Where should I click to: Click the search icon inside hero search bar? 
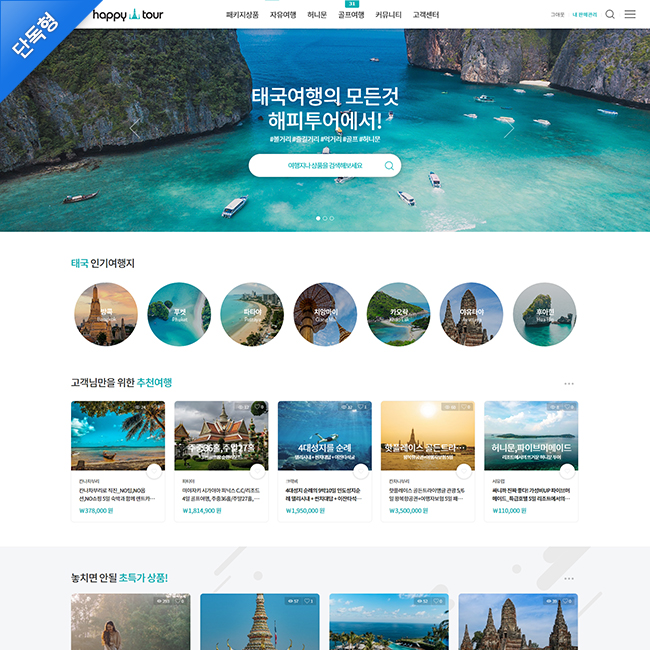point(389,165)
